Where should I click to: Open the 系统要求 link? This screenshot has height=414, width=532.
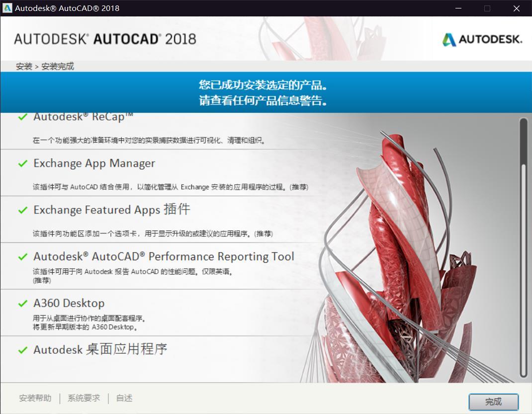click(84, 398)
